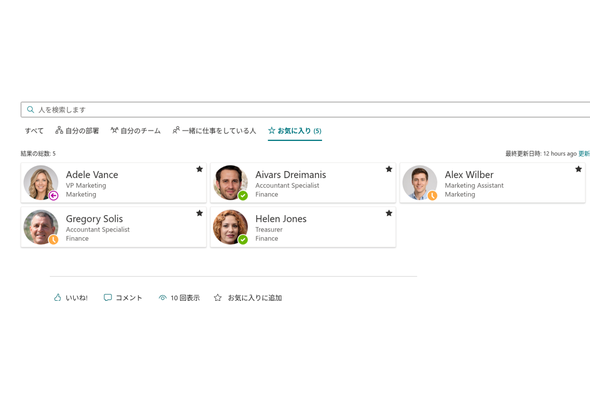The width and height of the screenshot is (600, 400).
Task: Click the Alex Wilber name
Action: (x=469, y=175)
